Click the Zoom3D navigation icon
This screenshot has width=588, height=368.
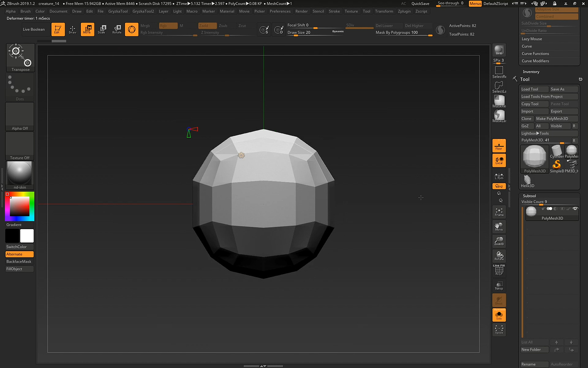click(499, 241)
